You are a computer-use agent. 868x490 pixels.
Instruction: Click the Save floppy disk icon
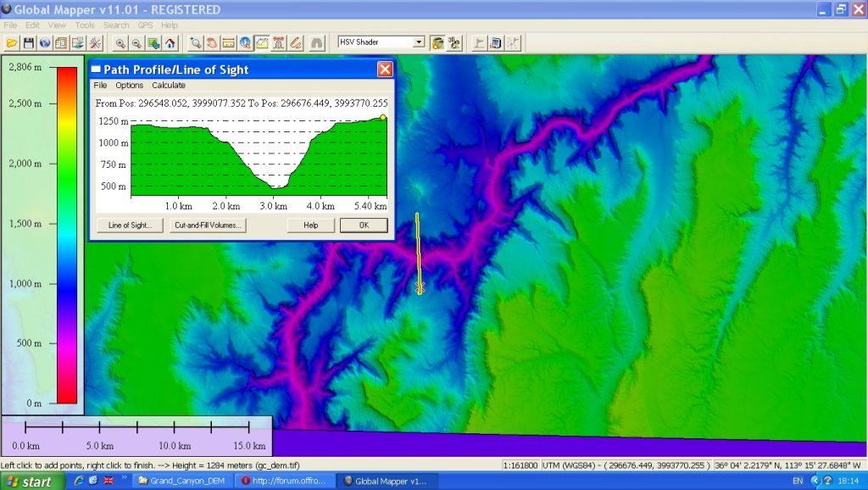point(28,42)
